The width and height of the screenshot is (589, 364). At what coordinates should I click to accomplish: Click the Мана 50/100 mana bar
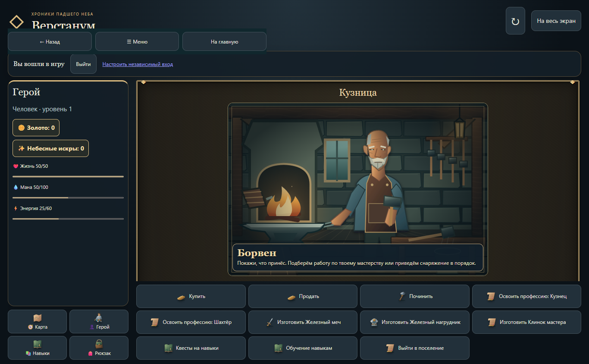tap(68, 198)
